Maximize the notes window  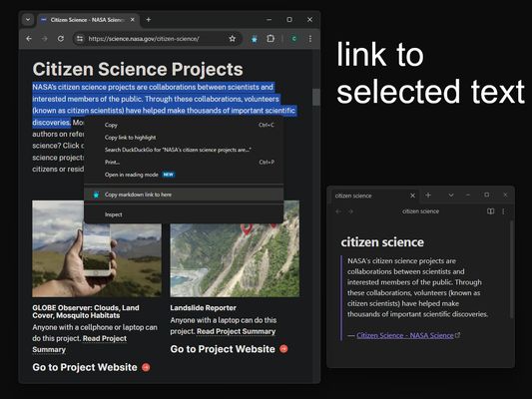point(486,195)
